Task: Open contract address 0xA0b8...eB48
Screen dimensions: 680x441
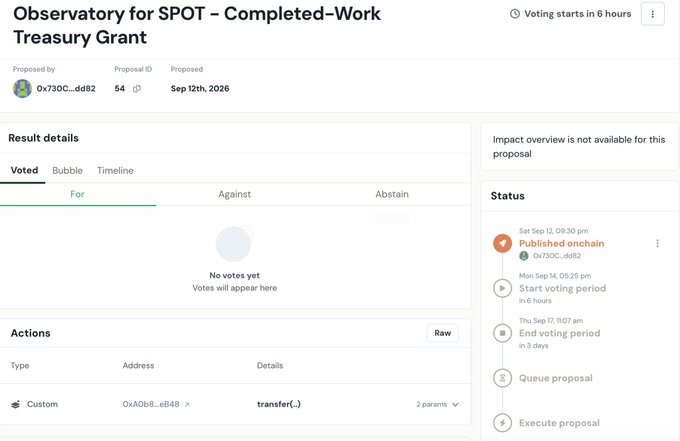Action: (x=150, y=404)
